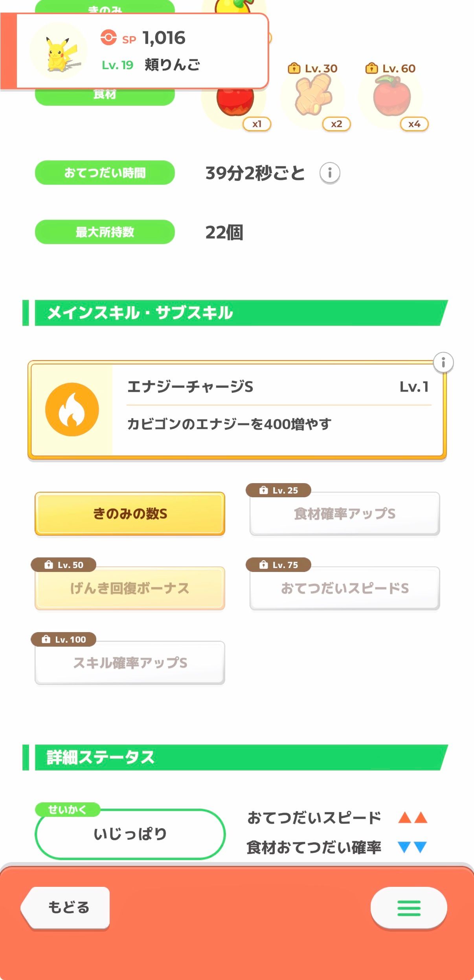Tap the blue down arrows for 食材おてつだい確率
The image size is (474, 980).
(412, 847)
